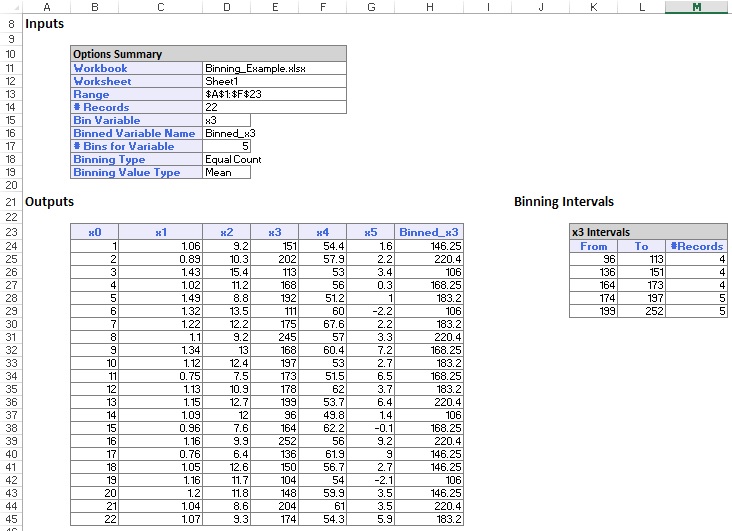732x531 pixels.
Task: Select the #Records header in intervals table
Action: [x=696, y=246]
